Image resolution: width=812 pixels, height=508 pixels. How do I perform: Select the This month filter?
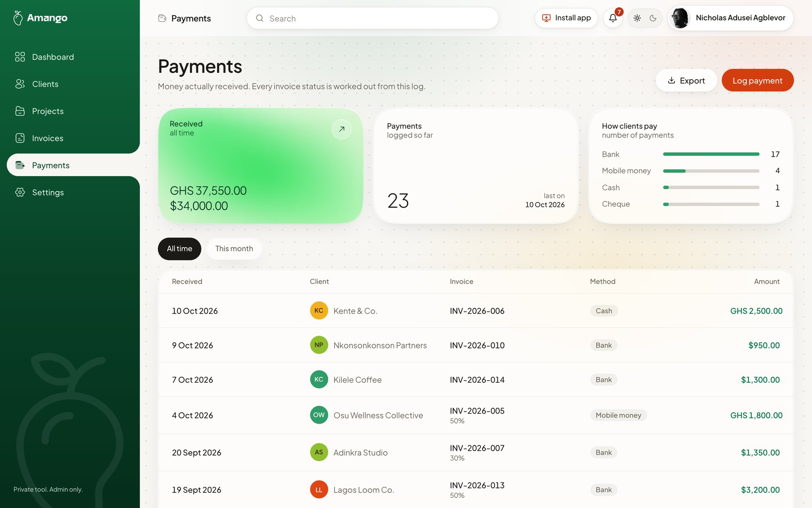[234, 248]
